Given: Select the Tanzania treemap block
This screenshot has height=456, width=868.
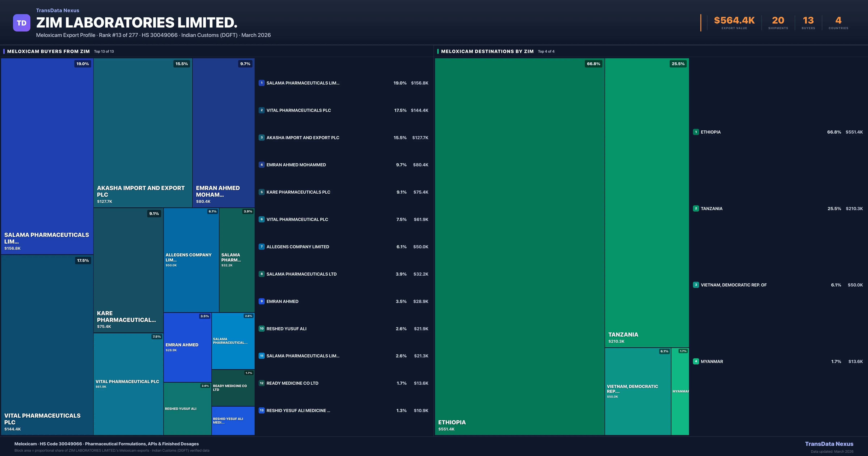Looking at the screenshot, I should [x=647, y=202].
